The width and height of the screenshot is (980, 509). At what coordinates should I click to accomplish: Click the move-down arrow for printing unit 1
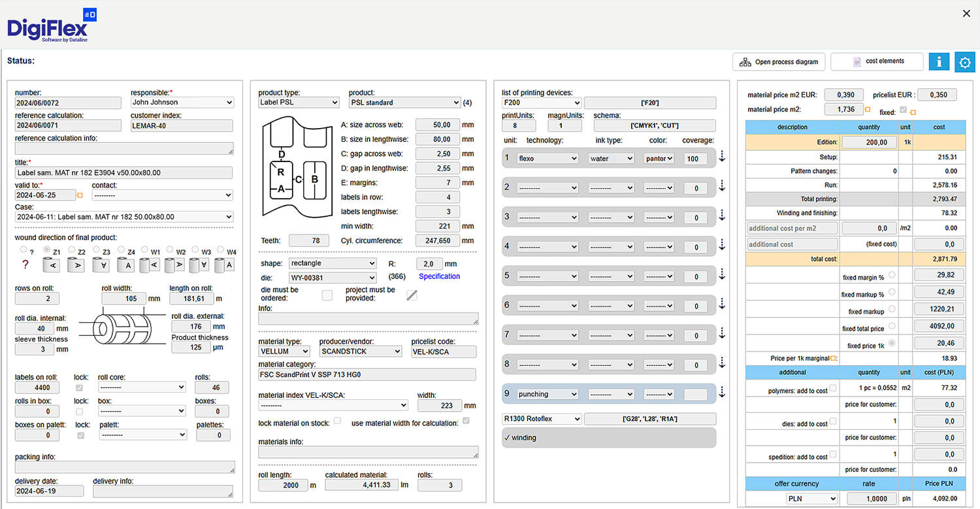pos(722,156)
